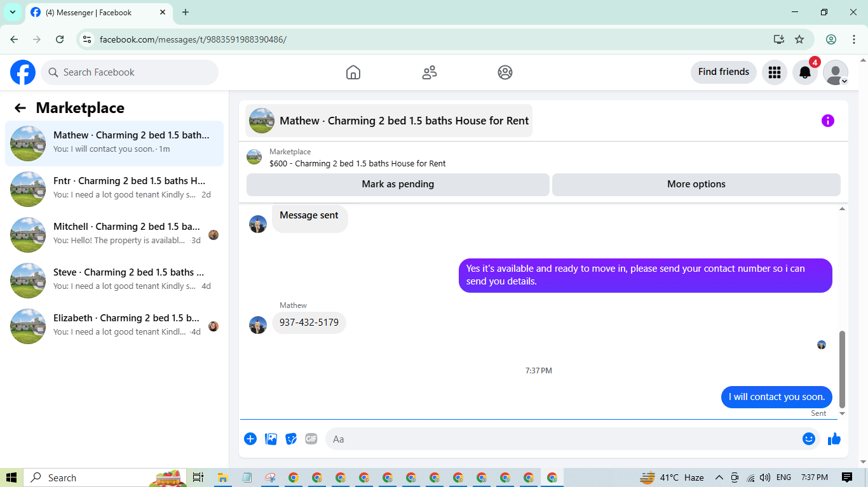Bookmark this page with the star icon
Screen dimensions: 868x487
tap(799, 39)
